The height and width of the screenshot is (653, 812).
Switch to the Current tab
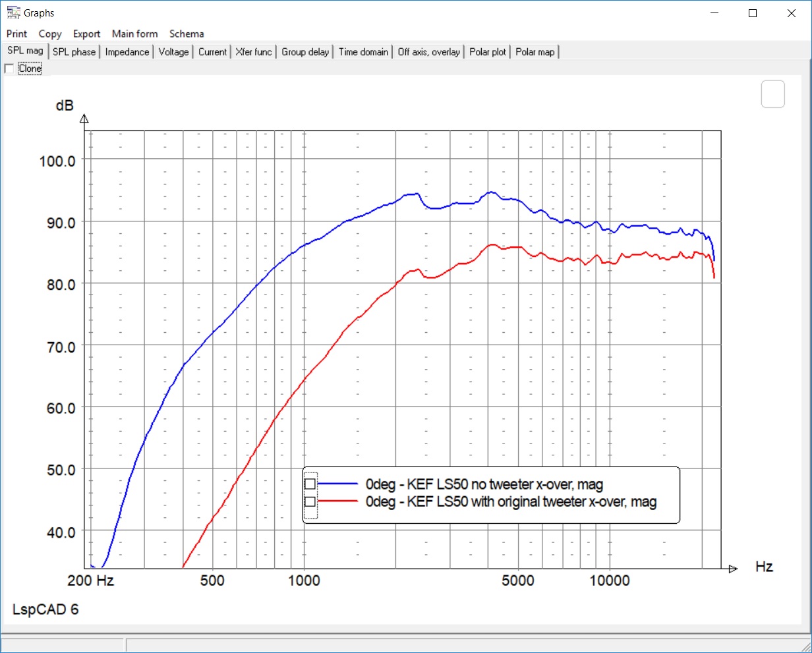tap(212, 51)
